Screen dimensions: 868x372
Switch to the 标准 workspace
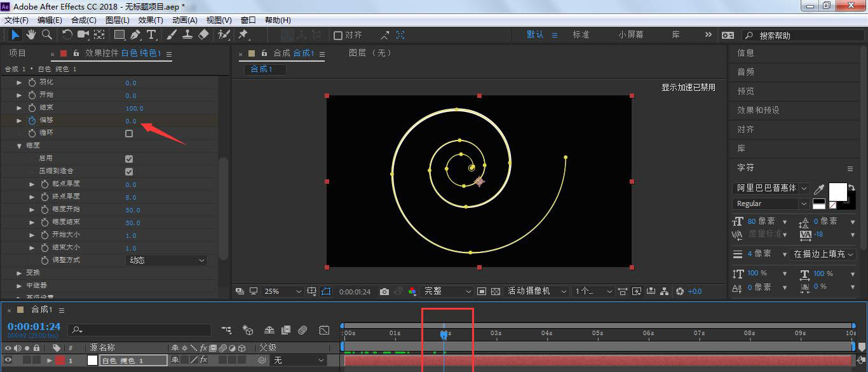pos(581,35)
